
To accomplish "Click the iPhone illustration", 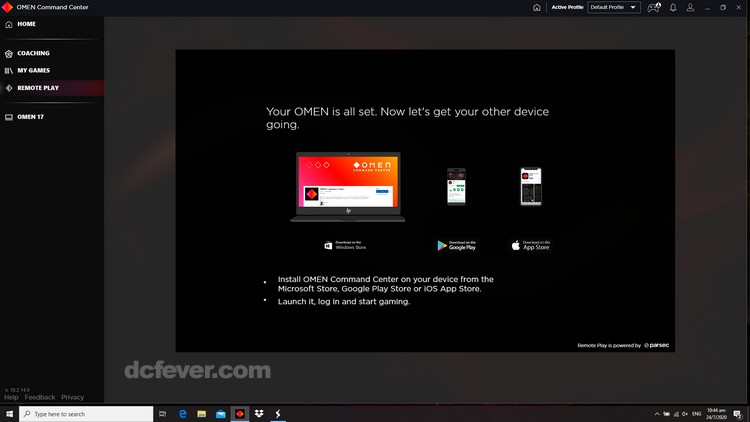I will [x=531, y=187].
